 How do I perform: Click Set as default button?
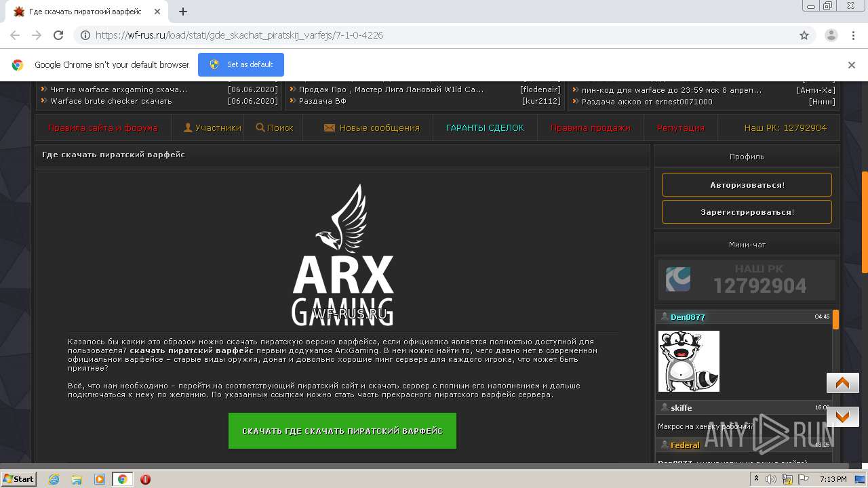pyautogui.click(x=241, y=64)
